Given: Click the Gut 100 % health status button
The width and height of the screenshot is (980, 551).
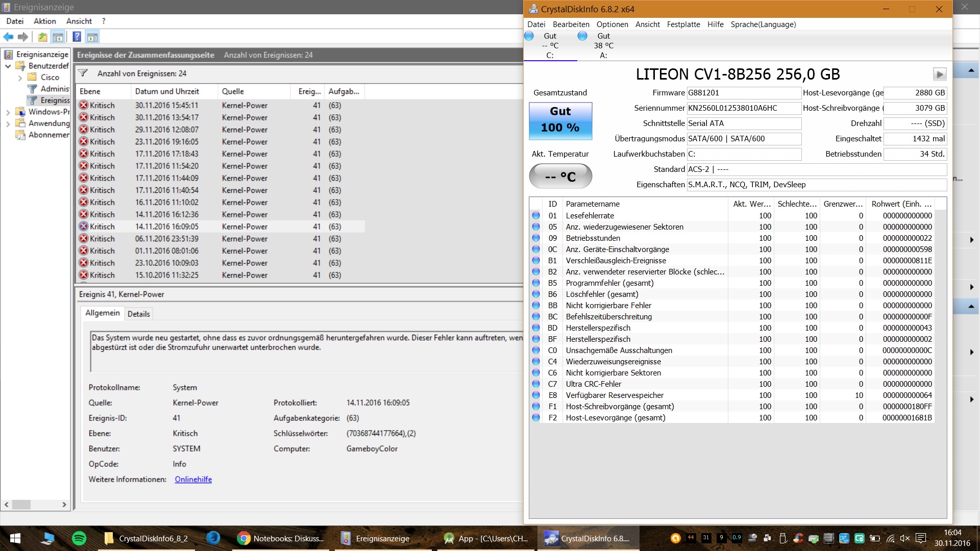Looking at the screenshot, I should coord(560,120).
